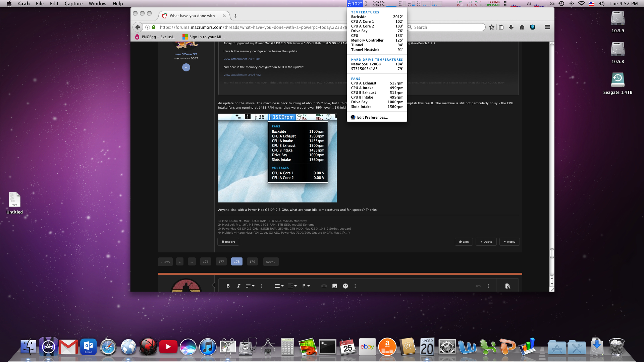644x362 pixels.
Task: Toggle the user info expand circle under mac57mac57
Action: [186, 67]
